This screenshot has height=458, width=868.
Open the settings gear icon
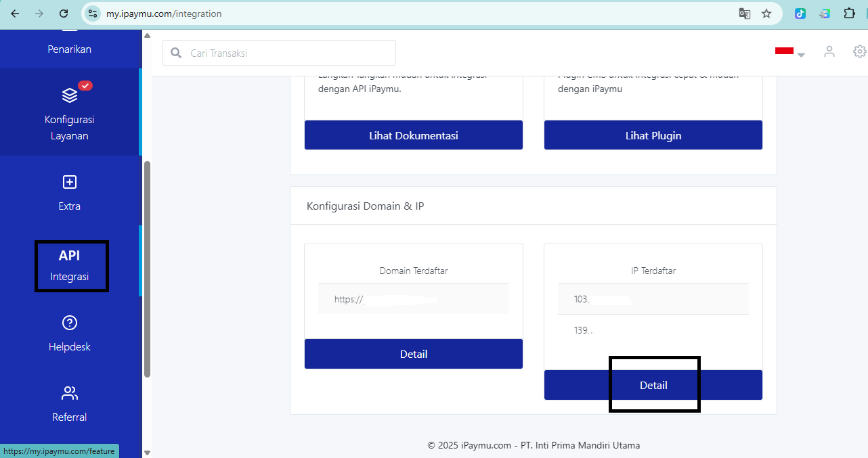(860, 51)
